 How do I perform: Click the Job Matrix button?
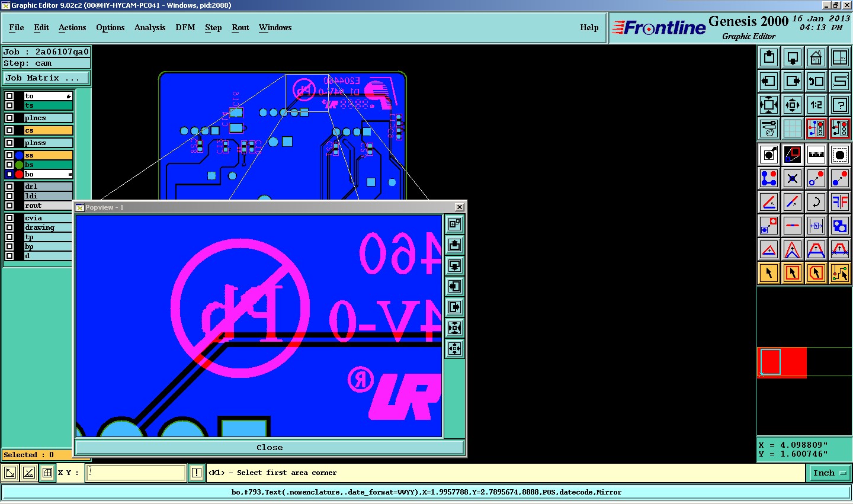tap(46, 78)
